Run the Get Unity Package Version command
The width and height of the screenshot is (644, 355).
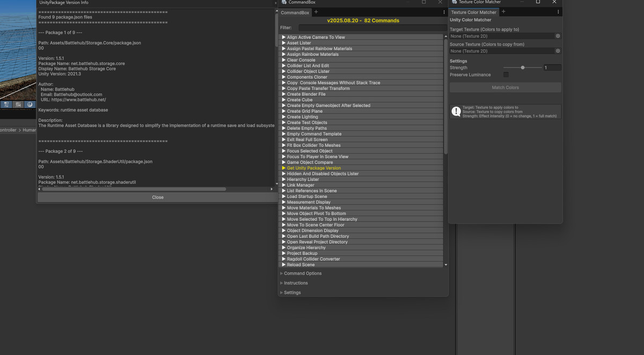(x=313, y=168)
